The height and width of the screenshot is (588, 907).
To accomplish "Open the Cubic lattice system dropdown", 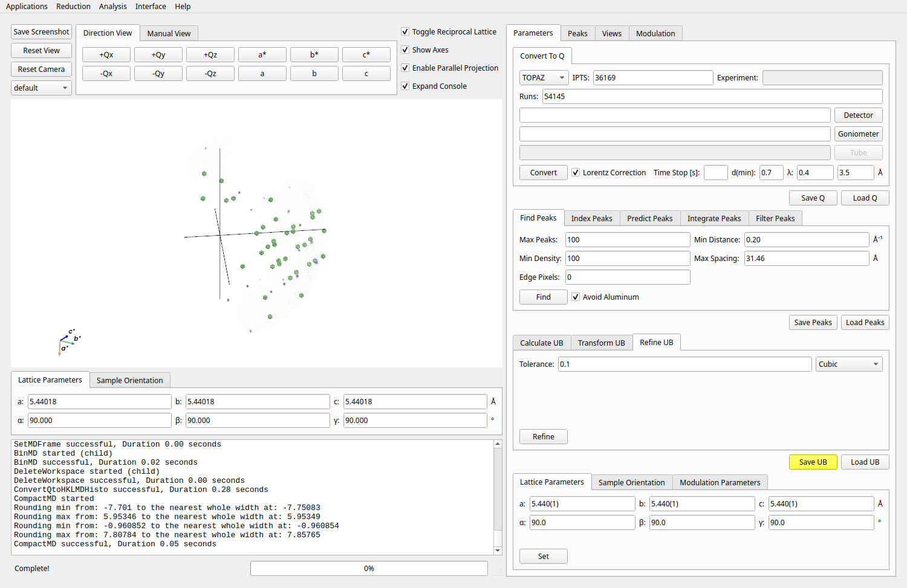I will point(849,364).
